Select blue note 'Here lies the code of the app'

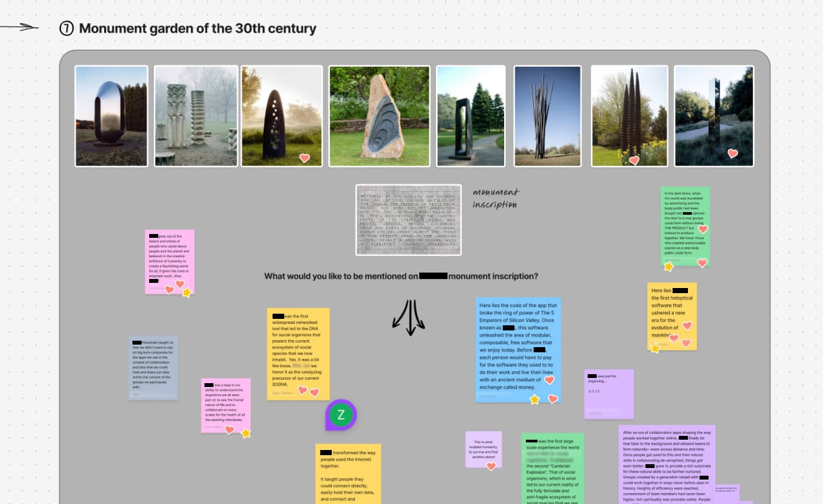tap(518, 350)
